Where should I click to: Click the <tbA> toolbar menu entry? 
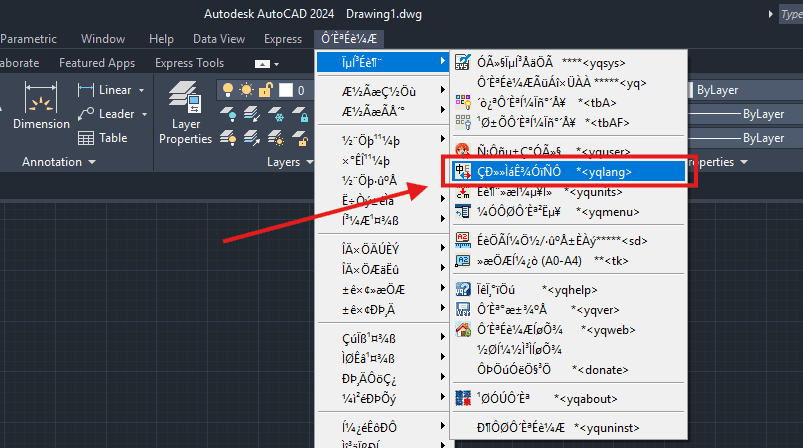pyautogui.click(x=568, y=102)
